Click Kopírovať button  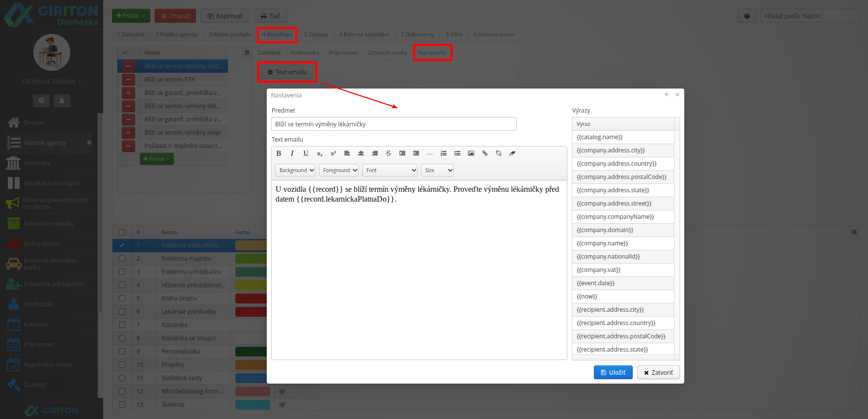pos(225,16)
